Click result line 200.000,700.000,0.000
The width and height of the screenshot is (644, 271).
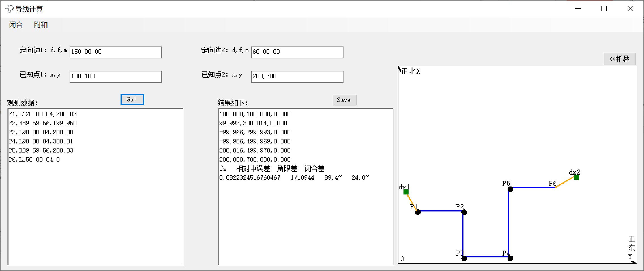255,159
